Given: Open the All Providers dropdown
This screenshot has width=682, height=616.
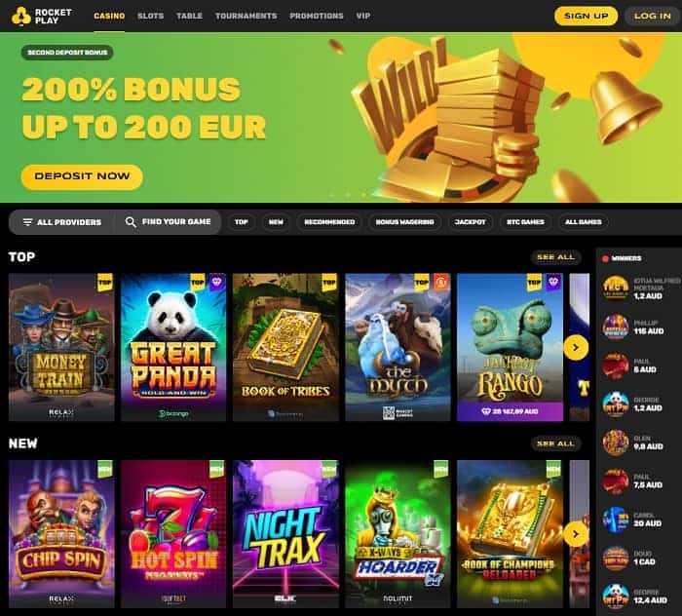Looking at the screenshot, I should point(61,222).
